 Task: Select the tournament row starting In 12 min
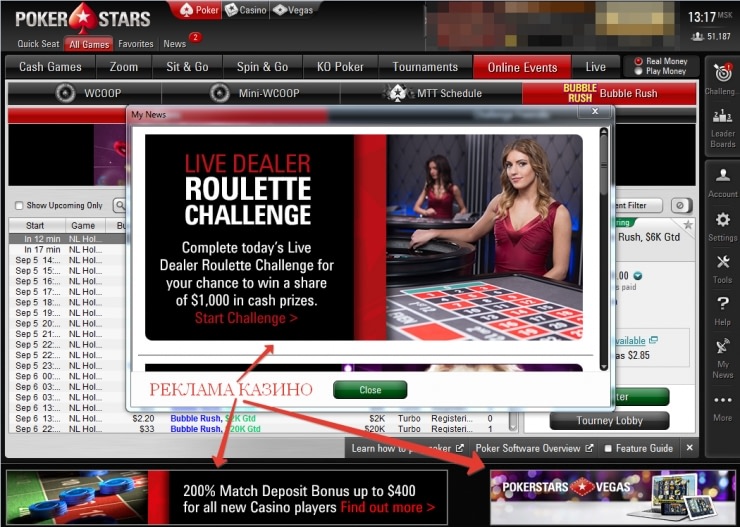67,239
